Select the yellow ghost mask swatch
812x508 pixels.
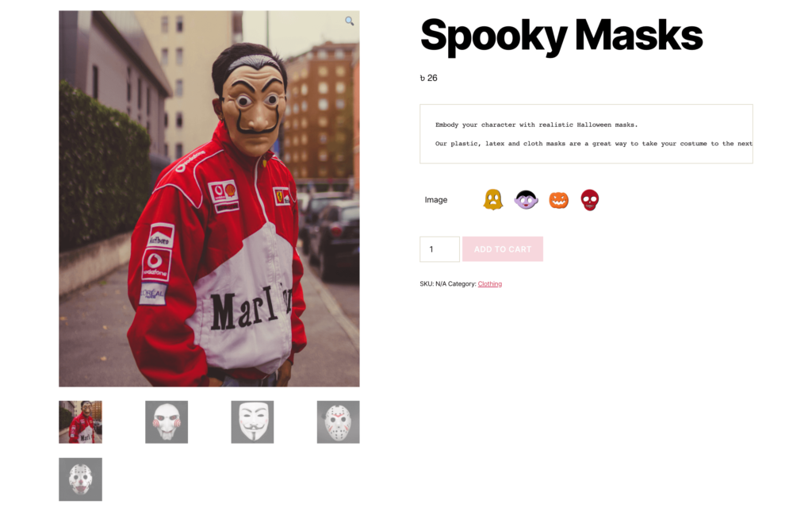pyautogui.click(x=493, y=199)
